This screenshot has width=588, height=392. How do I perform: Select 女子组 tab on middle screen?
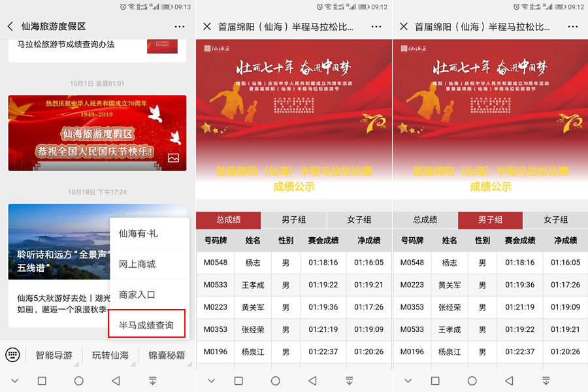pyautogui.click(x=359, y=220)
